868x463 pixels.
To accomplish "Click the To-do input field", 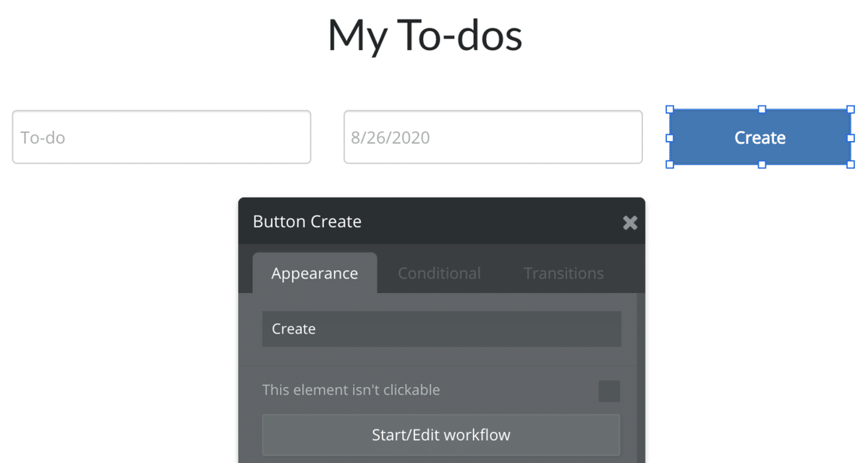I will [161, 137].
